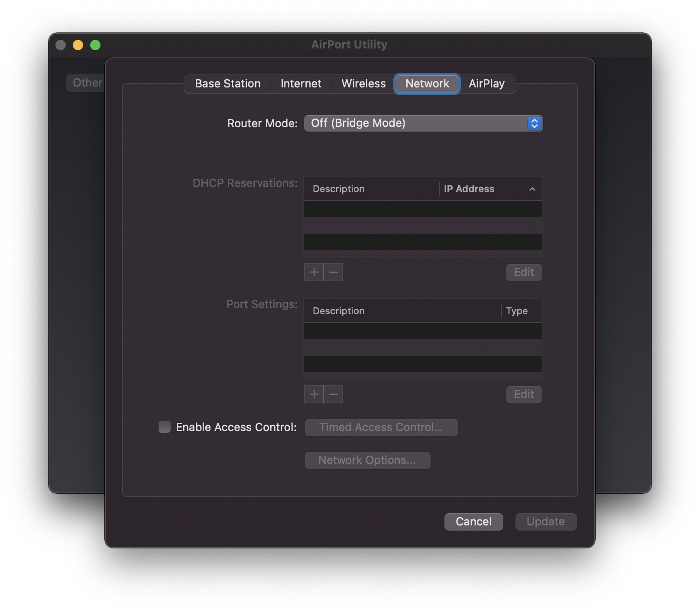Add a port setting with plus button
This screenshot has height=612, width=700.
pyautogui.click(x=314, y=394)
